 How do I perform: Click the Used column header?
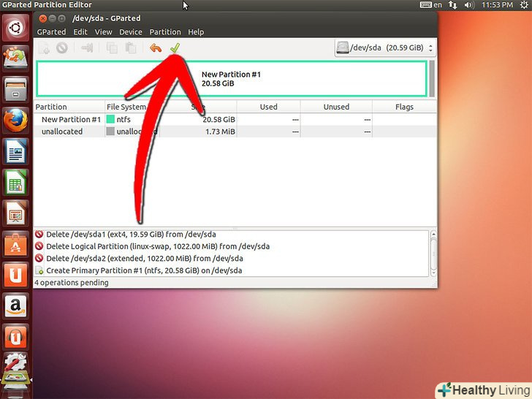point(268,107)
